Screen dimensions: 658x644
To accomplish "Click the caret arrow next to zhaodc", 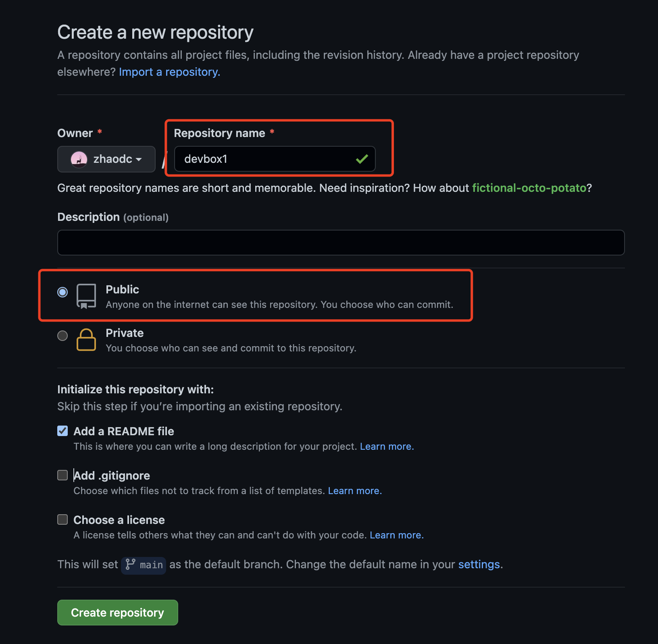I will pyautogui.click(x=139, y=160).
